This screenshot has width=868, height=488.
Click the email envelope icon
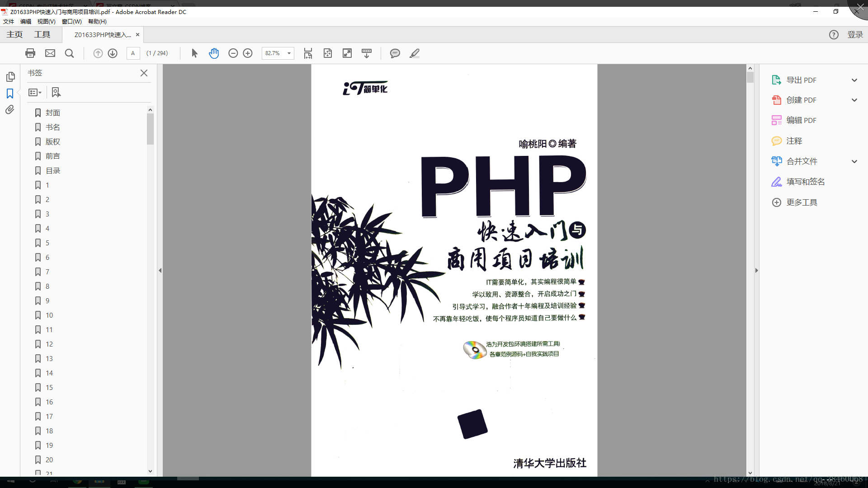[x=50, y=53]
